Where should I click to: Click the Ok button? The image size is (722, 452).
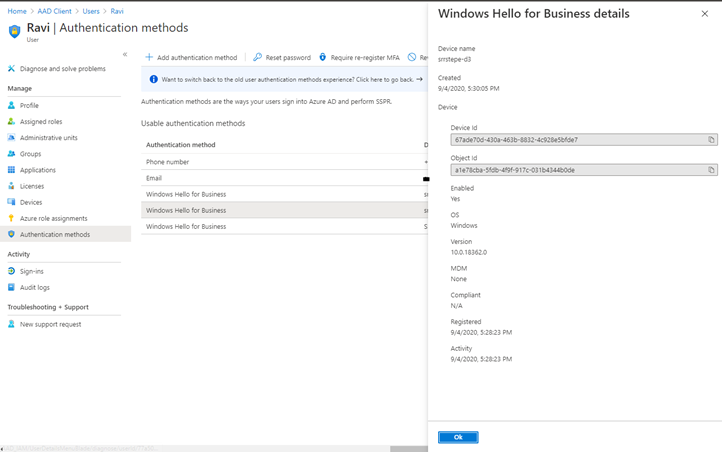pos(458,437)
